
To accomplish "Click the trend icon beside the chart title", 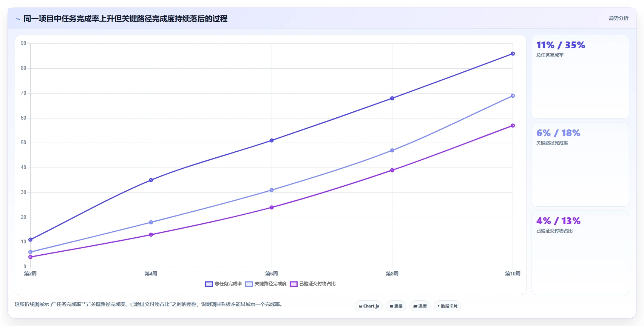I will (18, 19).
